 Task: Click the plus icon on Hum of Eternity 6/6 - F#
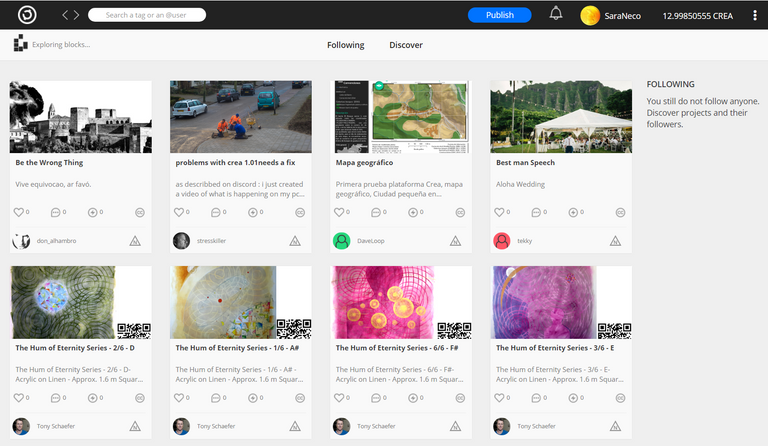[x=412, y=398]
